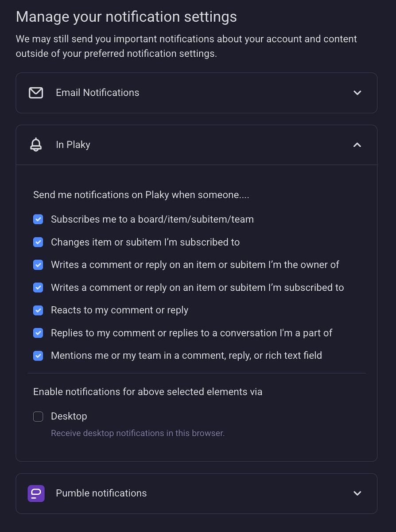This screenshot has width=396, height=532.
Task: Uncheck mentions of me or my team
Action: (38, 355)
